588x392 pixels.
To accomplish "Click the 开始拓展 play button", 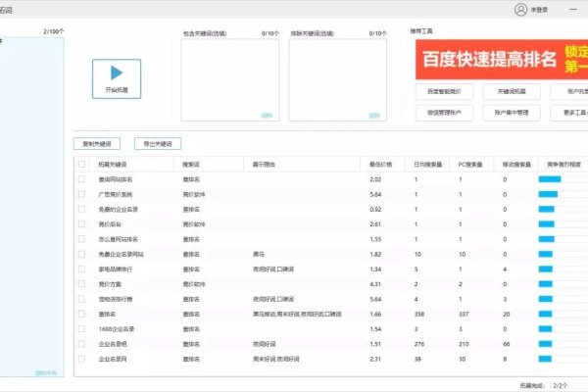I will 117,78.
